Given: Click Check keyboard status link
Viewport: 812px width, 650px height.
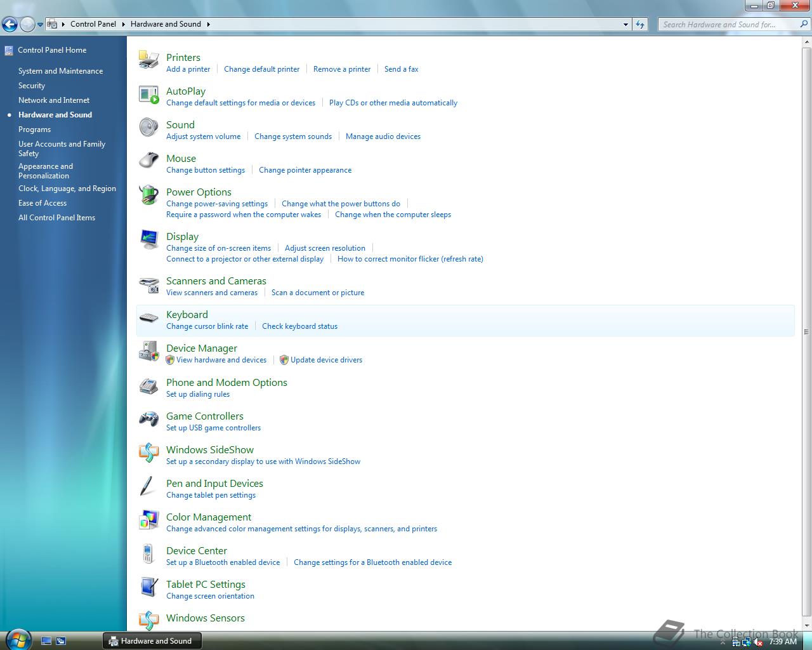Looking at the screenshot, I should (x=299, y=326).
